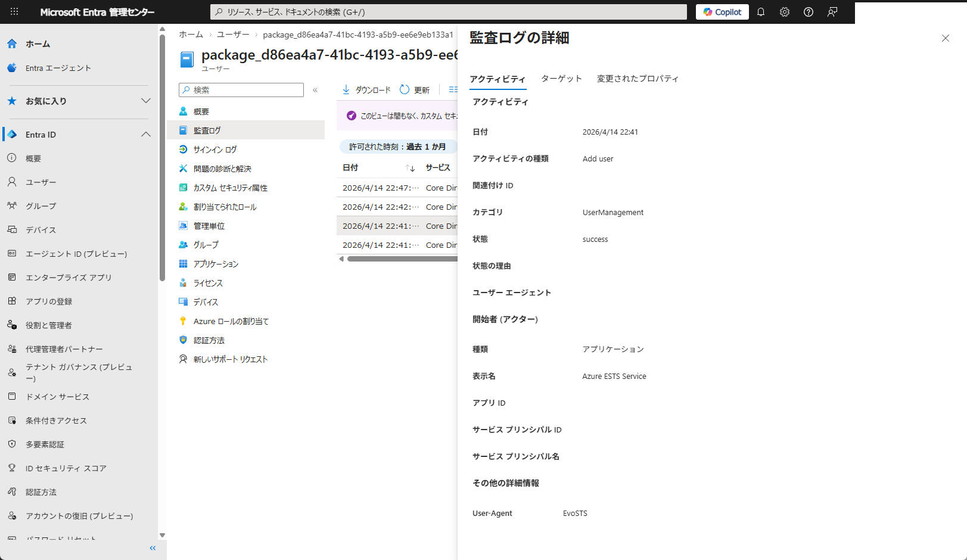Expand the お気に入り section
This screenshot has height=560, width=967.
point(146,101)
